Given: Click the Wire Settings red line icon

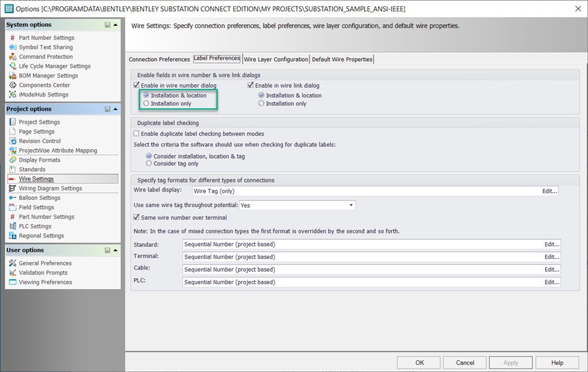Looking at the screenshot, I should tap(12, 179).
